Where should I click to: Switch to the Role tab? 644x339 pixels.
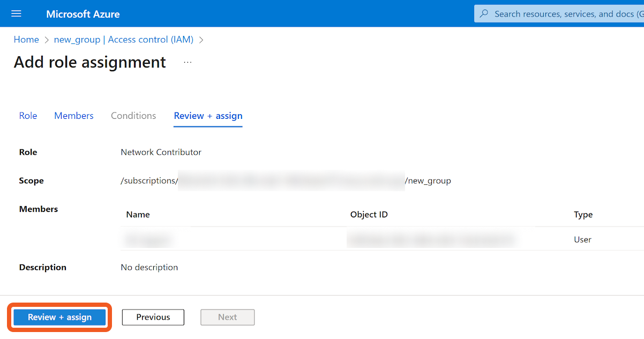tap(28, 116)
